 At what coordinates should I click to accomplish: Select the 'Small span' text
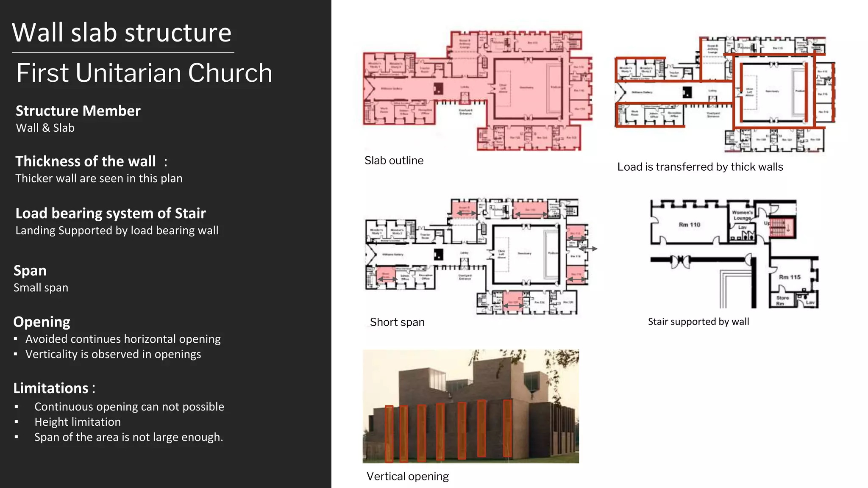[x=41, y=288]
